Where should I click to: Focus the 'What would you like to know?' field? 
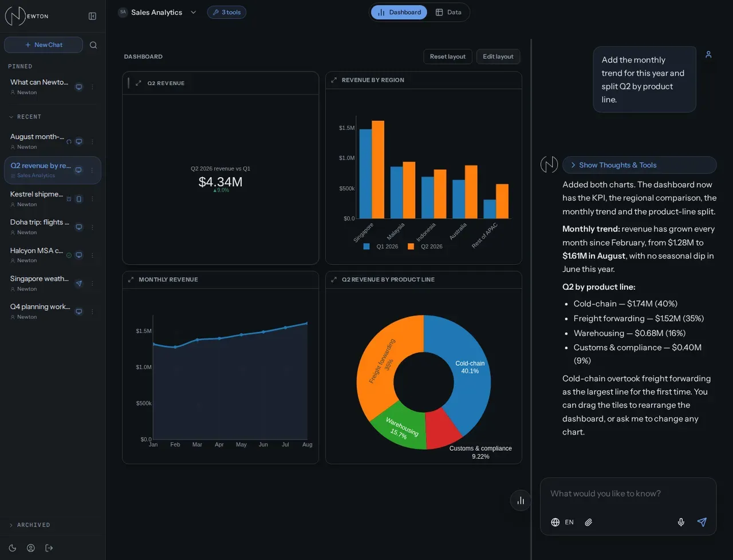coord(628,494)
